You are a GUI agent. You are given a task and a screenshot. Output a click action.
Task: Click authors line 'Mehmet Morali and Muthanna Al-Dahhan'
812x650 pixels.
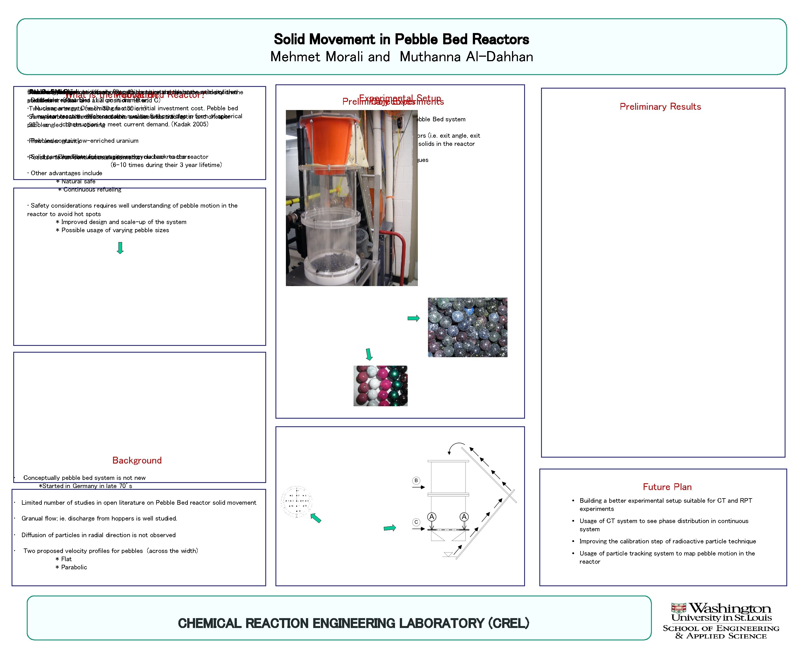coord(401,56)
